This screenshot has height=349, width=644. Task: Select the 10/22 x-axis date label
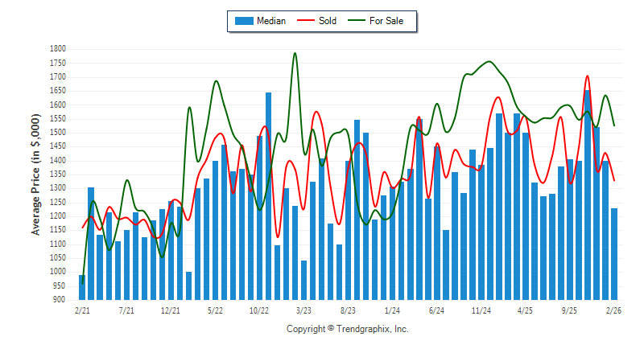pos(259,310)
